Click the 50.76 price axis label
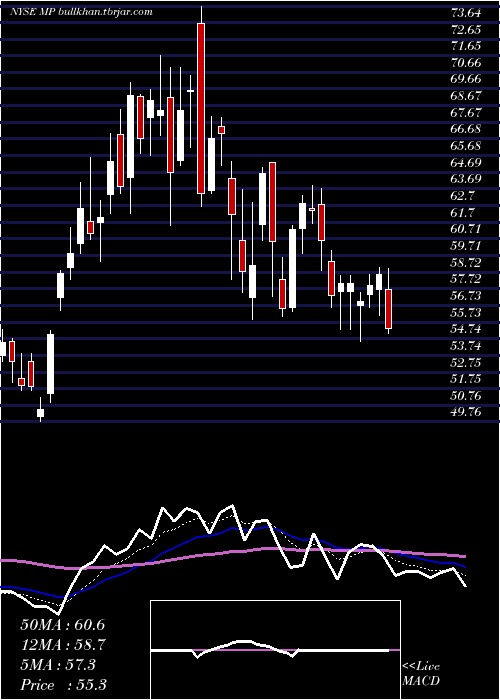 466,396
